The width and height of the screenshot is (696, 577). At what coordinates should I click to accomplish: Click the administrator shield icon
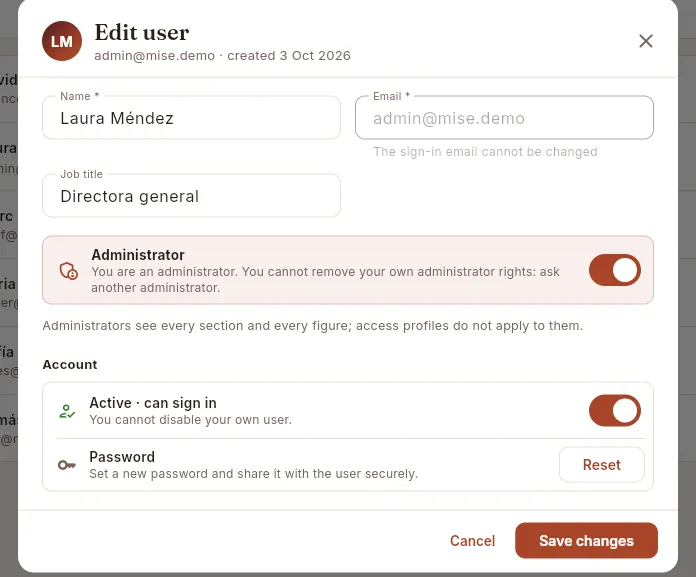(69, 270)
